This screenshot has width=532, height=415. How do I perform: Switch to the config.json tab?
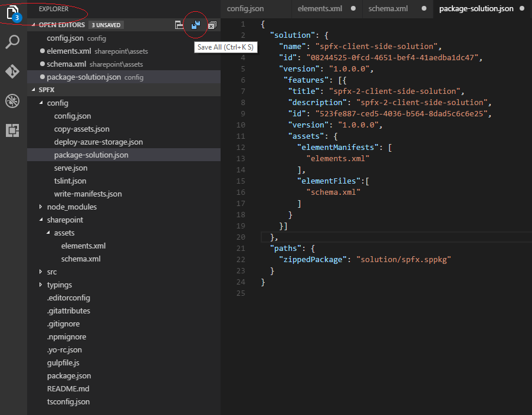254,9
